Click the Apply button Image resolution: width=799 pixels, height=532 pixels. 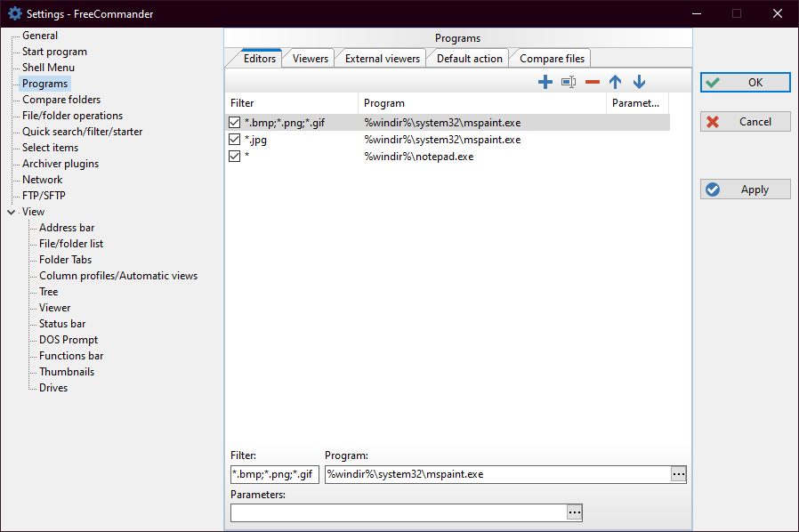click(x=745, y=189)
